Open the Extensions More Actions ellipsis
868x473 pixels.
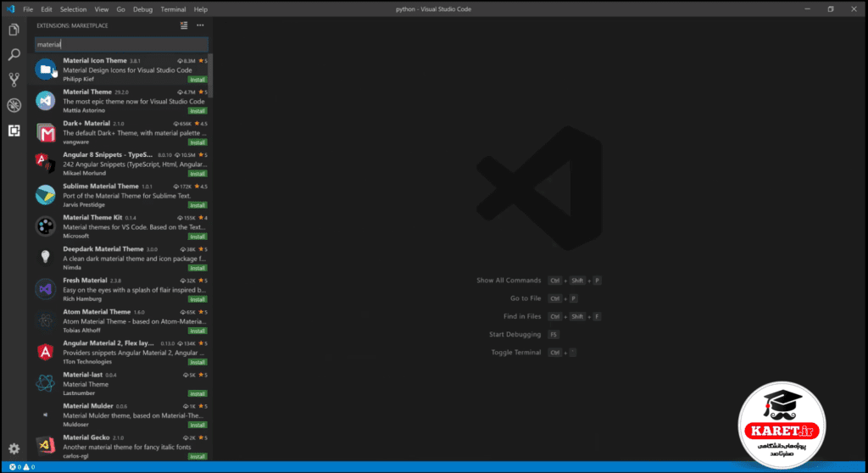200,25
